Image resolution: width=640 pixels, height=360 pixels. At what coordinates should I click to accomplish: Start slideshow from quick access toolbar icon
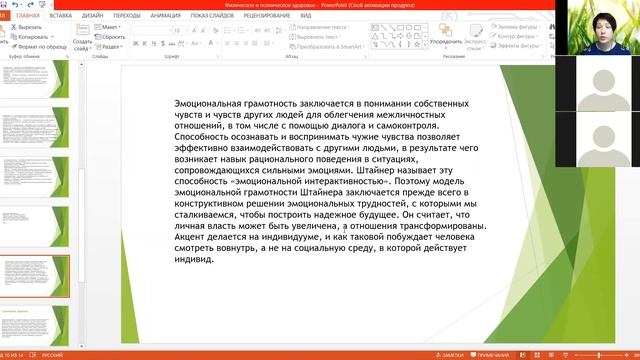pos(42,4)
